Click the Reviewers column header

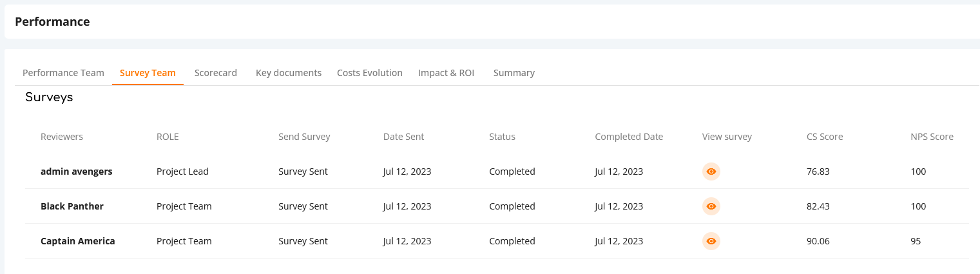[x=62, y=137]
